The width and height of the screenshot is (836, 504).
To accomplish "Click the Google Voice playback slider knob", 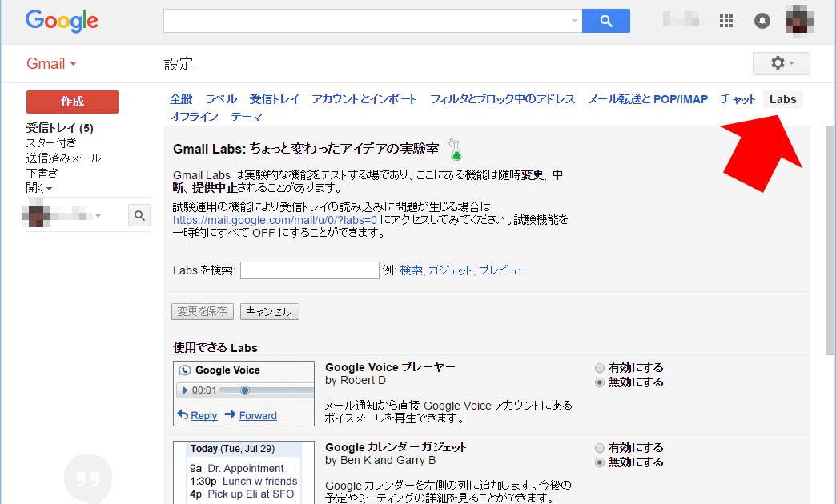I will click(245, 390).
